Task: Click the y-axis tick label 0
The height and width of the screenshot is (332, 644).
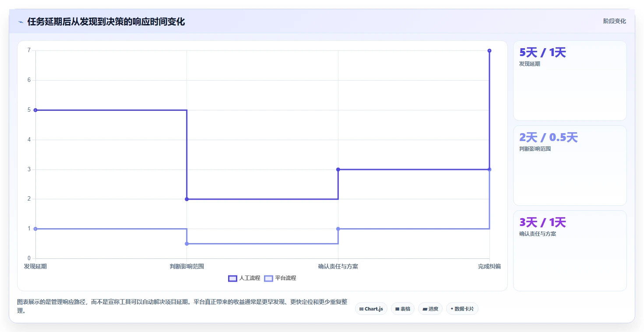Action: pyautogui.click(x=29, y=258)
